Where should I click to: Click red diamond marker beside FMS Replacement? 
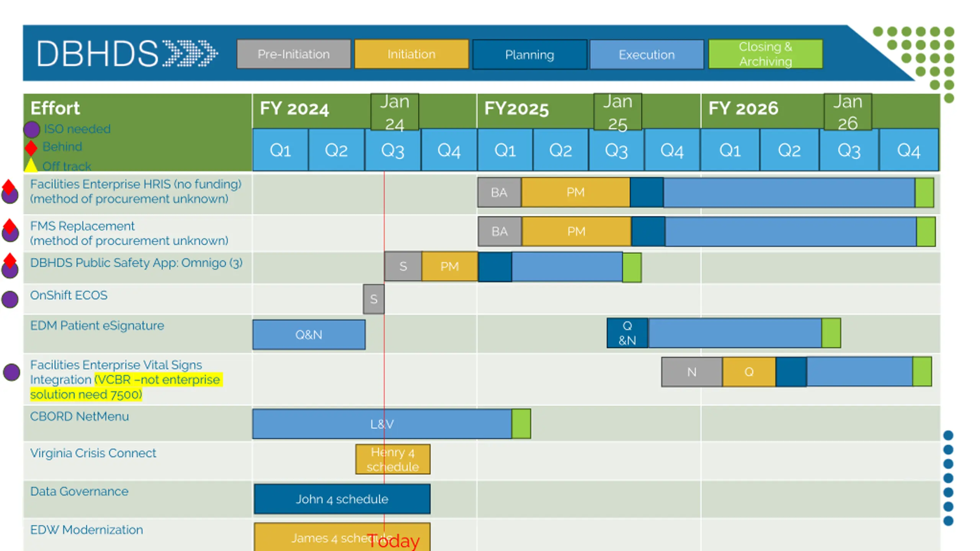[10, 226]
